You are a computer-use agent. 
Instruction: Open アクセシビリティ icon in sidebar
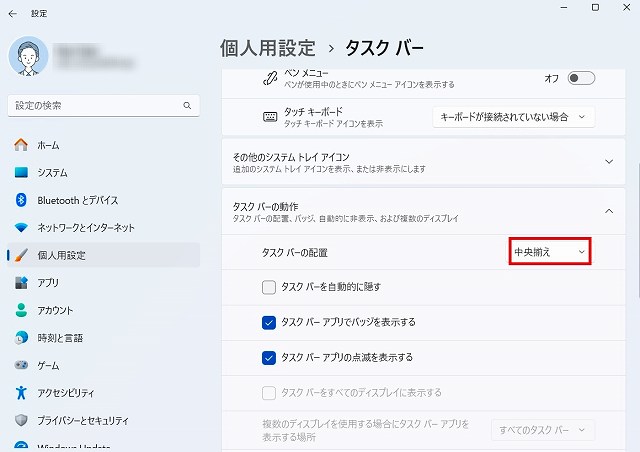21,392
